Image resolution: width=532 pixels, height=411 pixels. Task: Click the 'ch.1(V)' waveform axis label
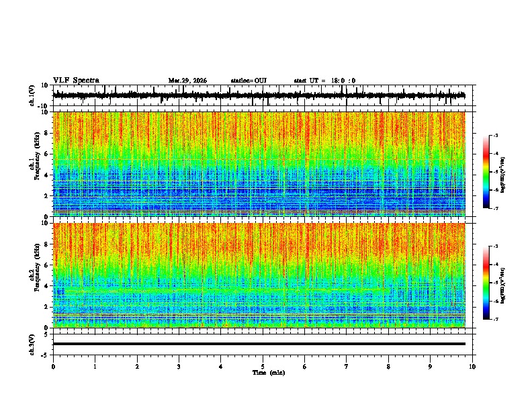pos(32,95)
